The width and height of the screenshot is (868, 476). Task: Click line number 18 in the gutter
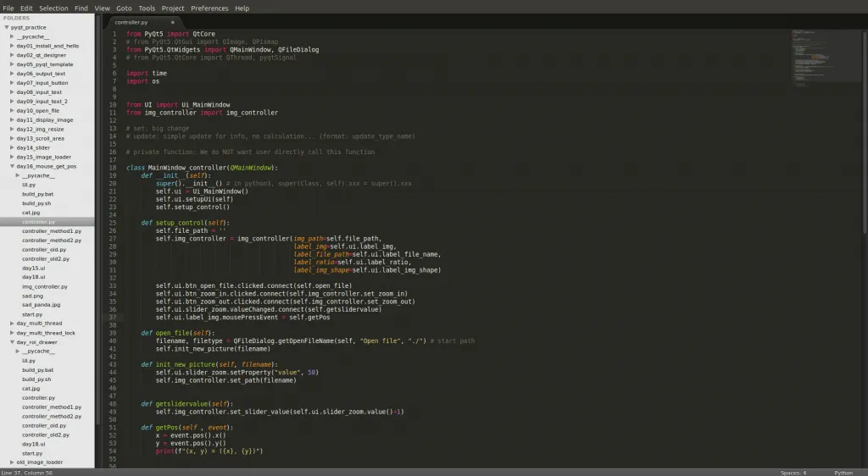113,168
